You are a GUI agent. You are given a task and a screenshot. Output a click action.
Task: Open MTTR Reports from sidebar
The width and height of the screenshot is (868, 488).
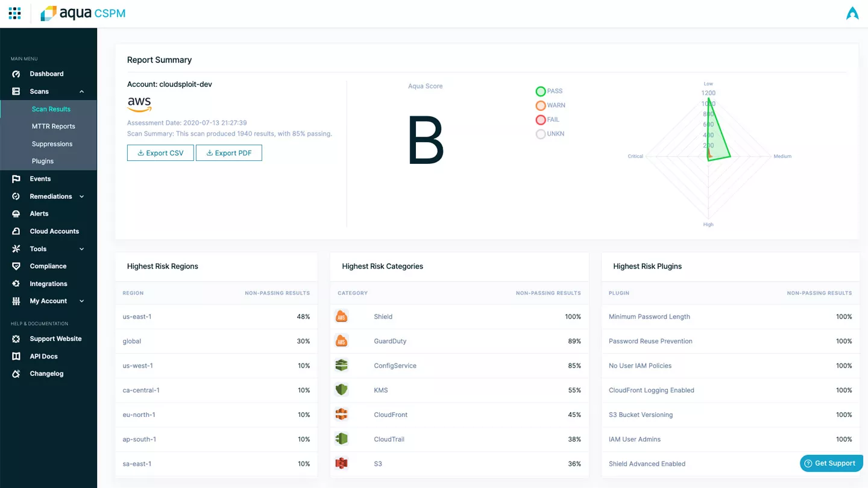pyautogui.click(x=52, y=126)
